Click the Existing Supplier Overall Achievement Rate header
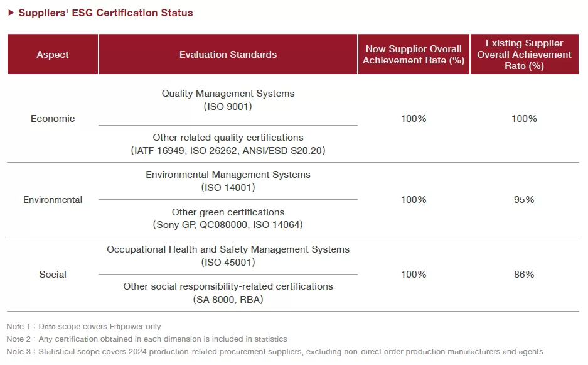The image size is (588, 365). (x=524, y=55)
